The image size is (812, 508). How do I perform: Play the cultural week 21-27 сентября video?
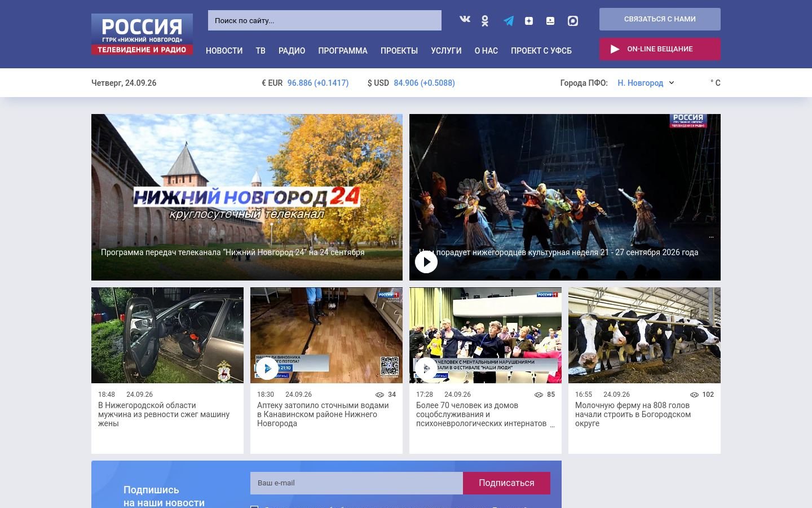426,262
